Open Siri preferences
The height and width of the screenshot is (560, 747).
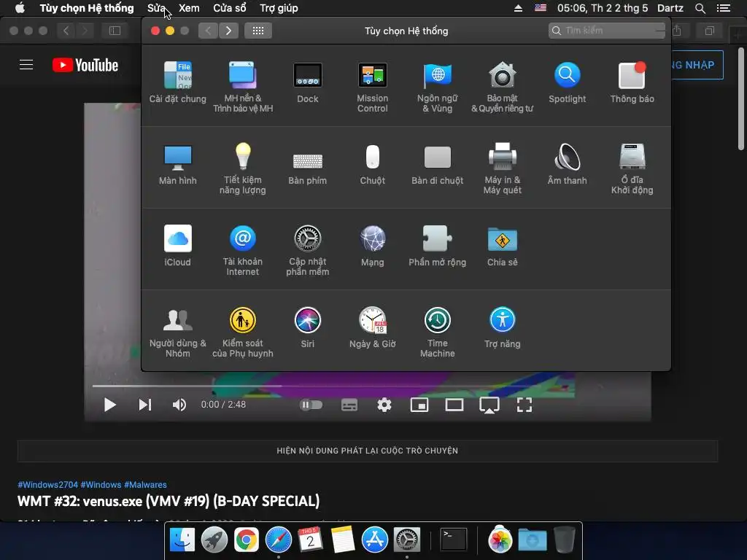308,327
